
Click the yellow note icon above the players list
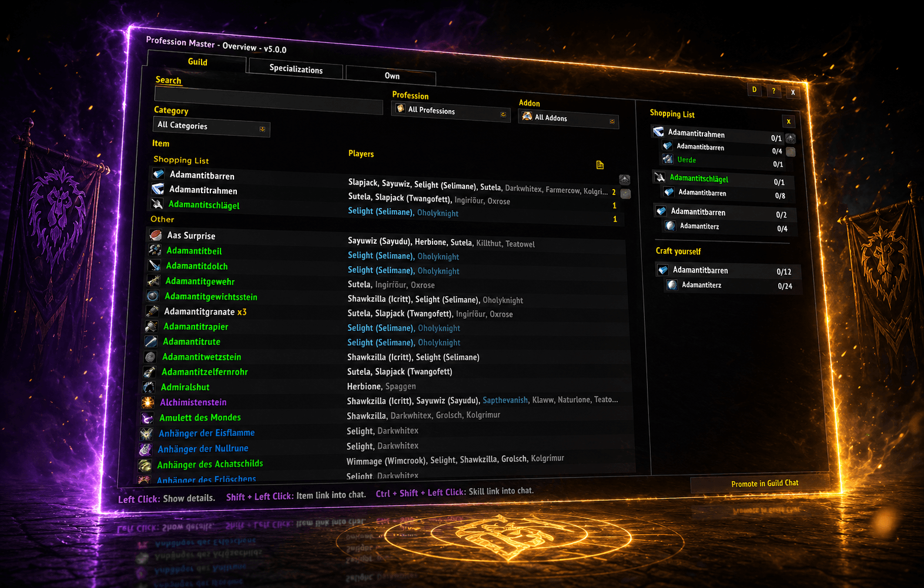pyautogui.click(x=600, y=165)
